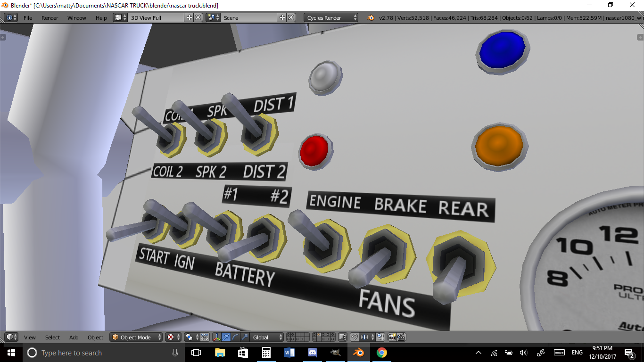The width and height of the screenshot is (644, 362).
Task: Open the Object Mode dropdown
Action: 136,337
